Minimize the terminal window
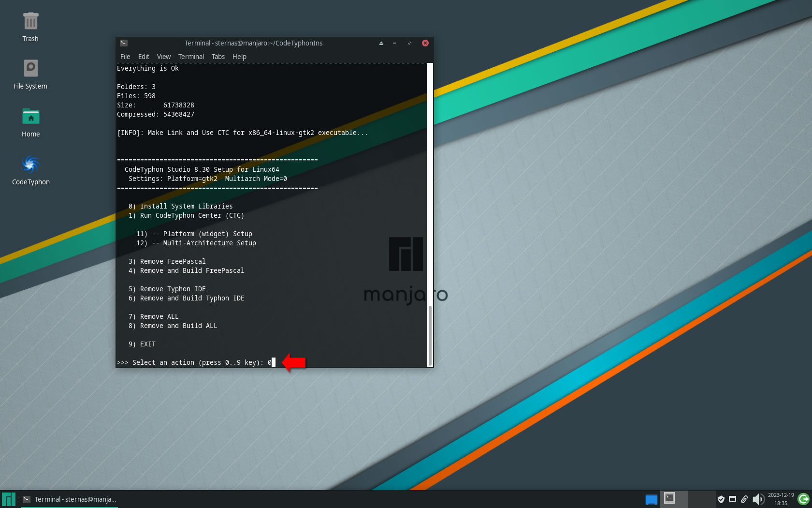Viewport: 812px width, 508px height. pyautogui.click(x=394, y=43)
